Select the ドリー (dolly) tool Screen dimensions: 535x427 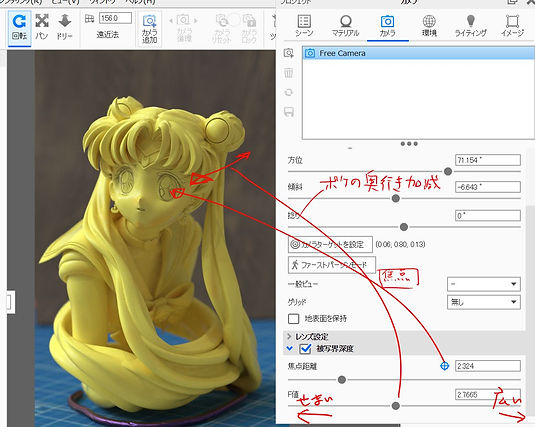click(64, 28)
